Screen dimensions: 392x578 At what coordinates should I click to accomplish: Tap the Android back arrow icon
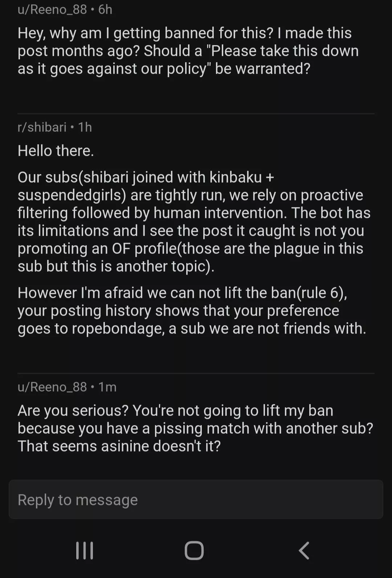click(304, 550)
